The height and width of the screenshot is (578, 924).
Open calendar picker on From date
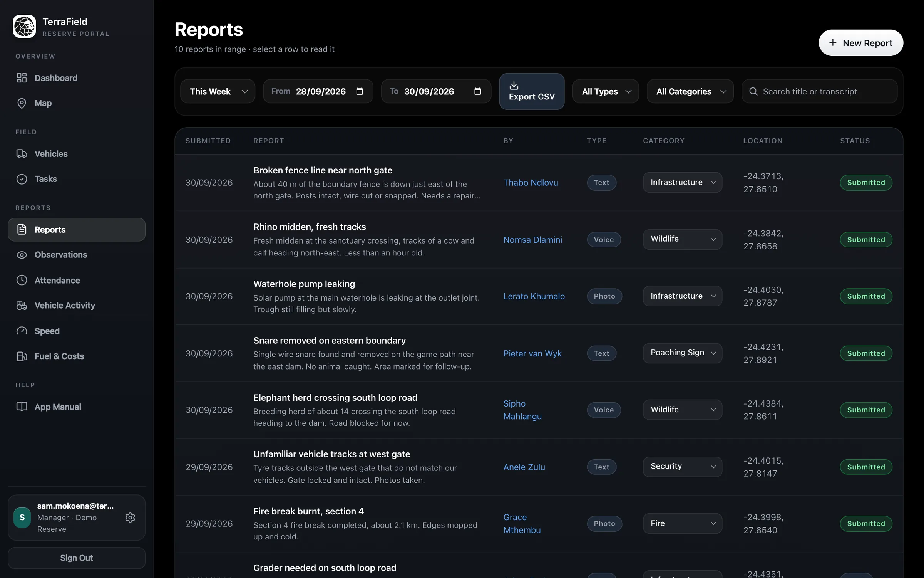360,91
